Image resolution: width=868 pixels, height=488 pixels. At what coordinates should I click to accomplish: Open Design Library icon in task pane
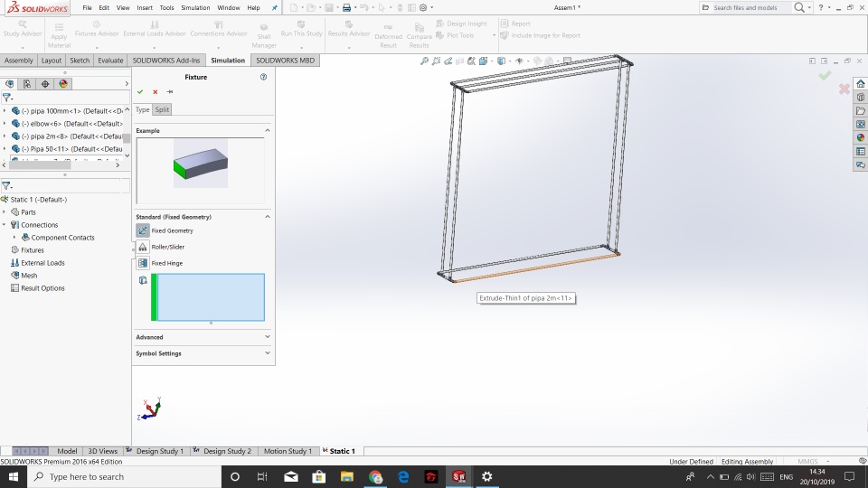pyautogui.click(x=860, y=98)
